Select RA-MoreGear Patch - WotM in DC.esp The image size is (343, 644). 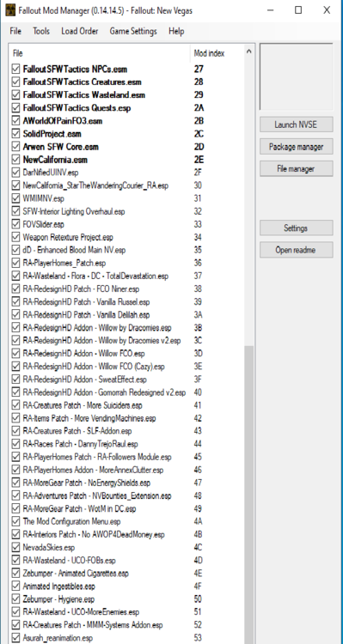tap(79, 508)
